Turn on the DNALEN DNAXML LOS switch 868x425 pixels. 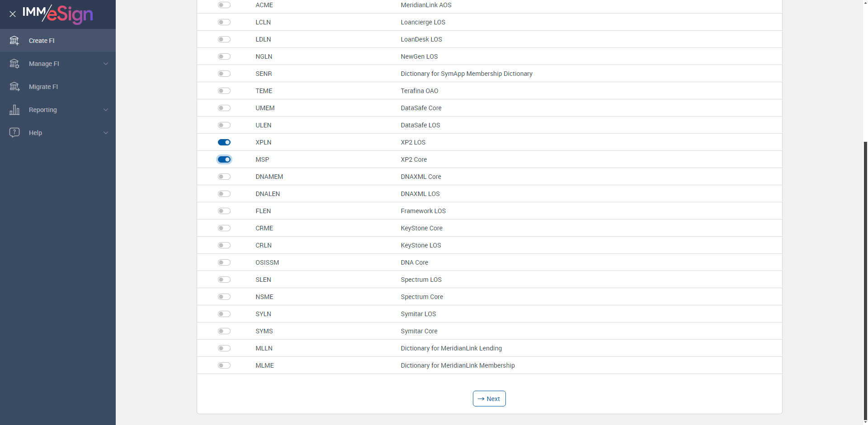[224, 194]
